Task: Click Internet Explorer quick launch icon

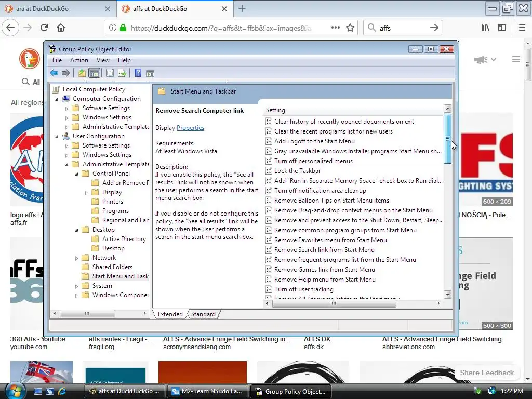Action: tap(62, 391)
